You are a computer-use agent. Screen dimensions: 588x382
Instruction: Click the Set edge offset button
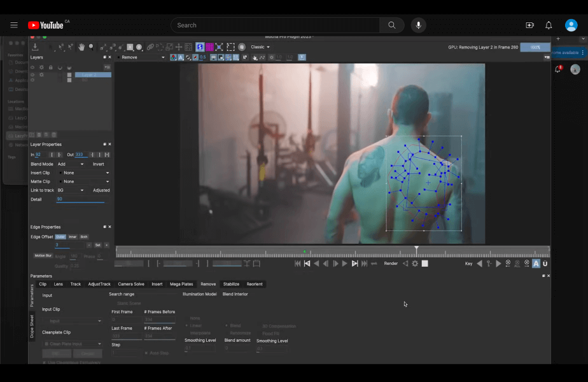(98, 245)
